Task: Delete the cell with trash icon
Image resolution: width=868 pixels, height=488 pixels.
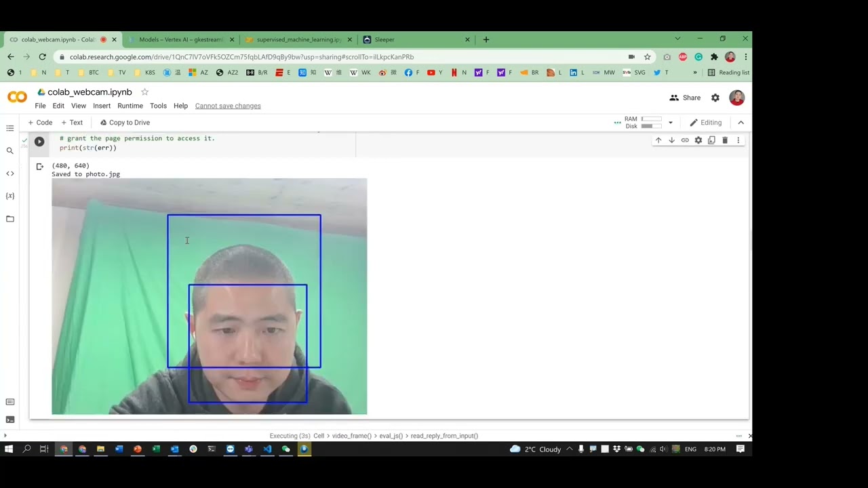Action: (725, 140)
